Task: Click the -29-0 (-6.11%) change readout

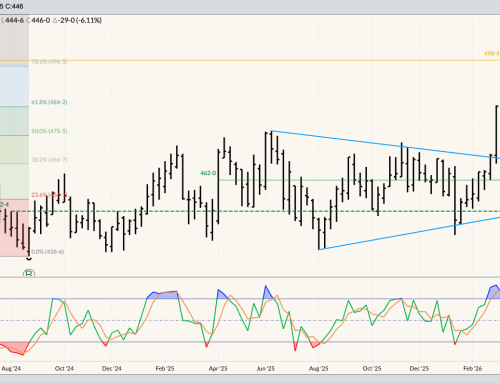Action: (77, 20)
